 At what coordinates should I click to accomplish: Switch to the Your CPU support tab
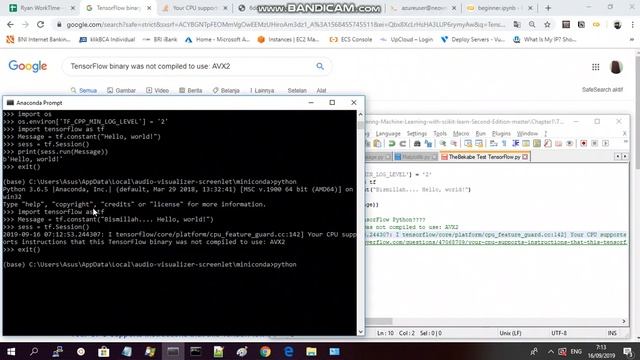click(x=195, y=8)
